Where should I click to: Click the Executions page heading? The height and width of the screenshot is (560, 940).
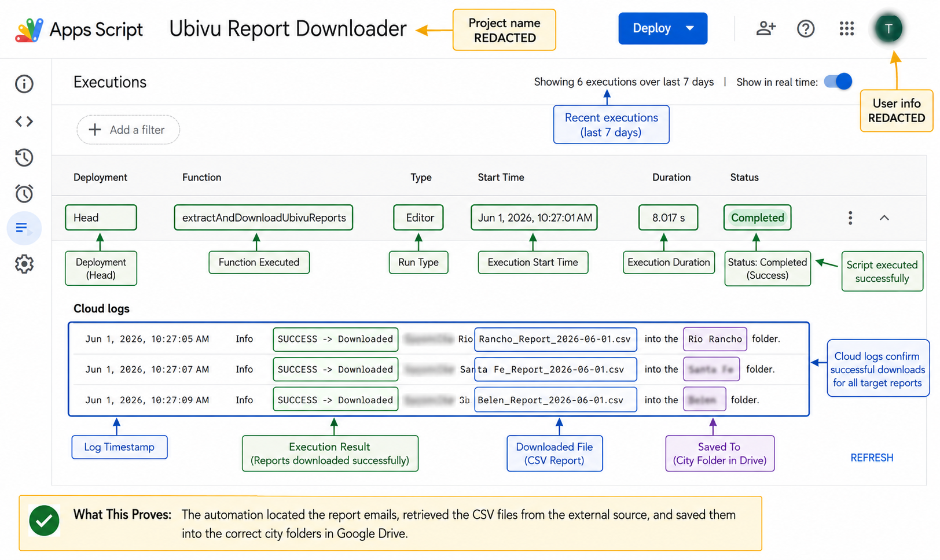coord(110,82)
